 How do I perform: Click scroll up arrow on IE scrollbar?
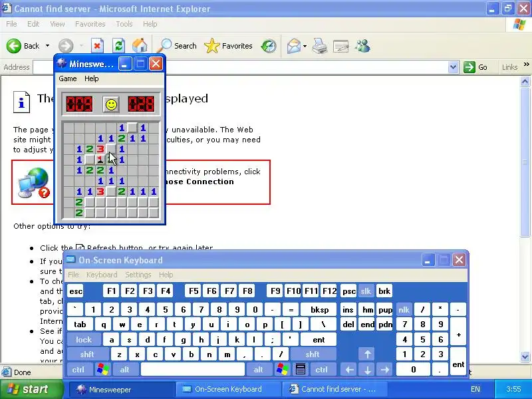(525, 81)
